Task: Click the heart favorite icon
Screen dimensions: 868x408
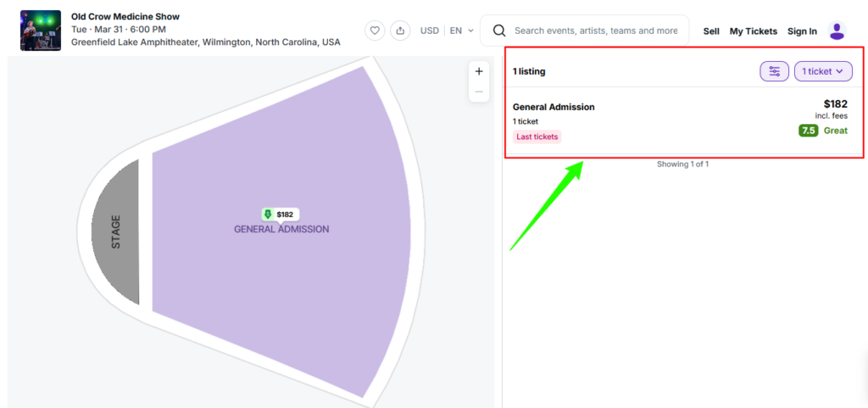Action: (375, 31)
